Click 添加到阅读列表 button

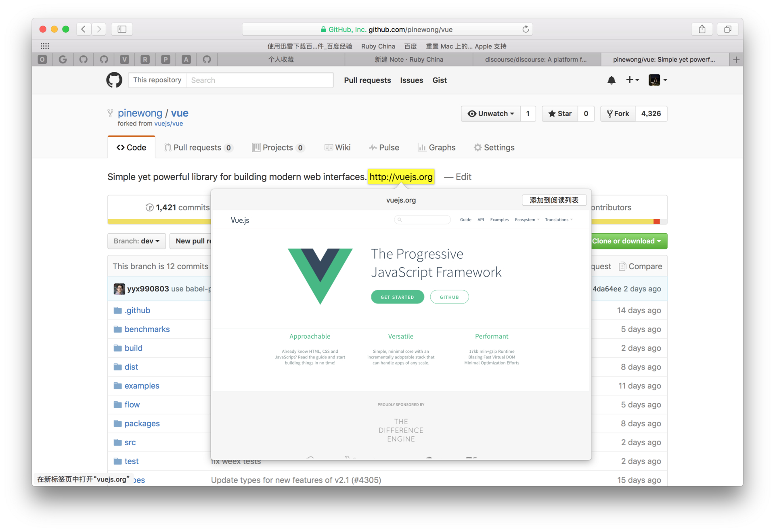tap(554, 200)
